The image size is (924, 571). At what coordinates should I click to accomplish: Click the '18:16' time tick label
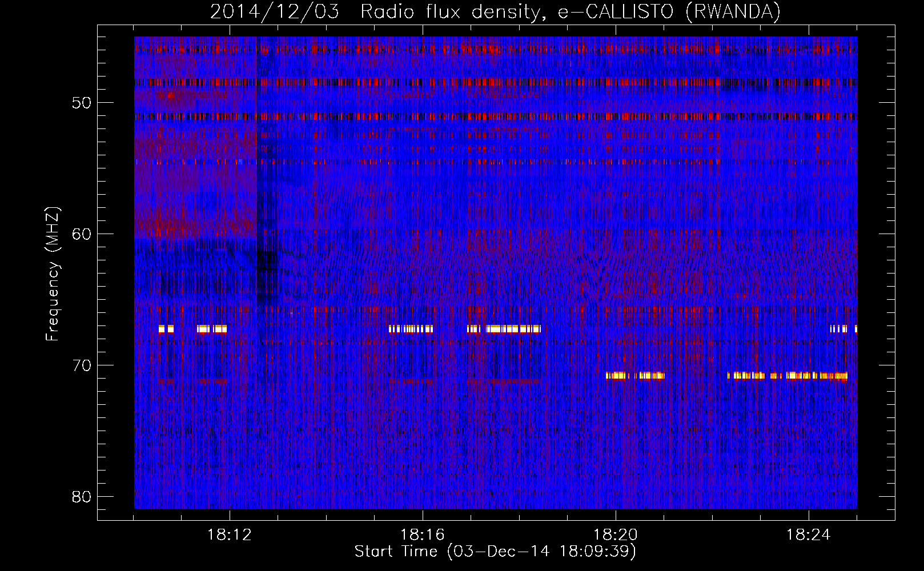pos(423,535)
